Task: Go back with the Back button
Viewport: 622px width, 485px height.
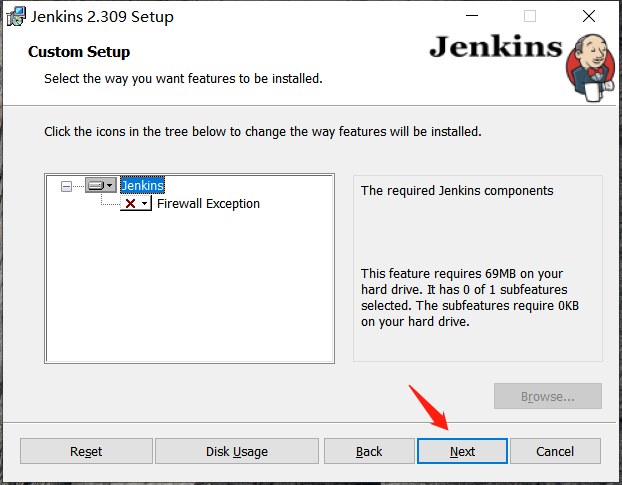Action: point(369,451)
